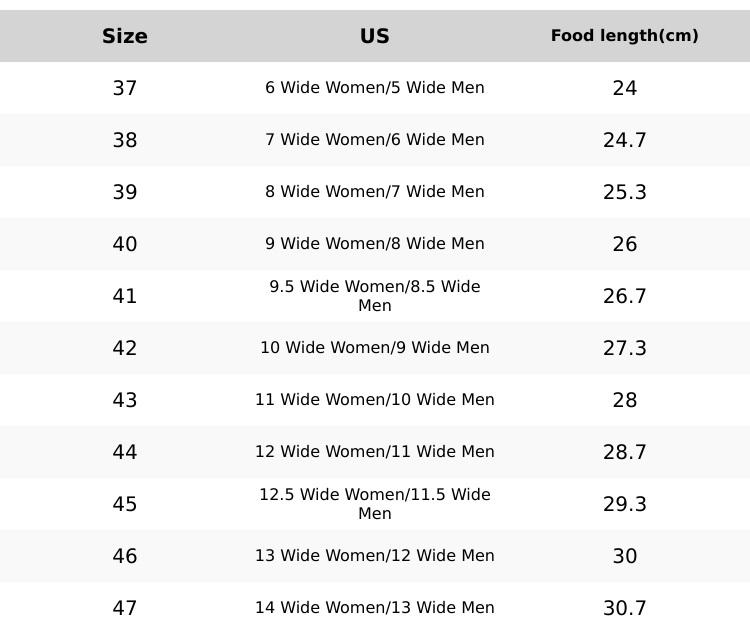Select size 42 row number
This screenshot has width=750, height=634.
(125, 348)
